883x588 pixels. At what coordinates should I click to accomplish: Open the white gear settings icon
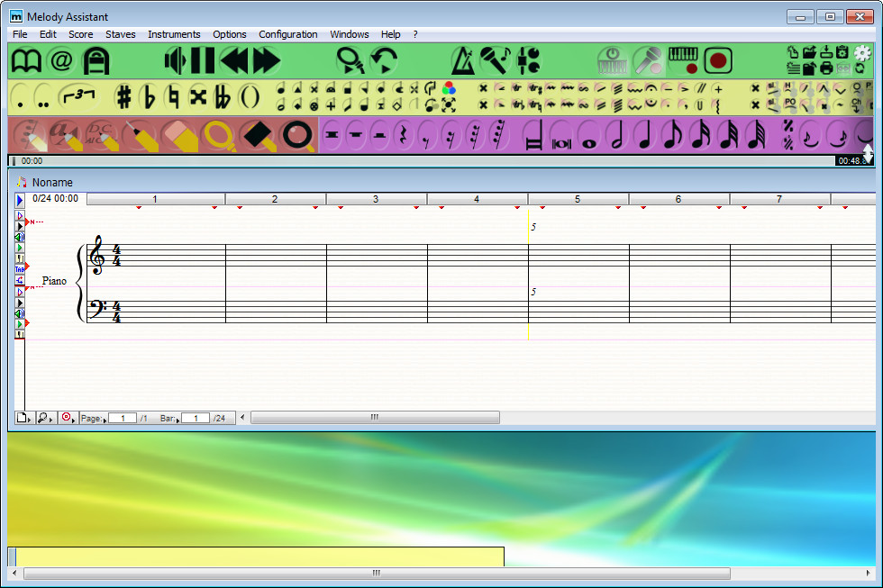click(862, 53)
